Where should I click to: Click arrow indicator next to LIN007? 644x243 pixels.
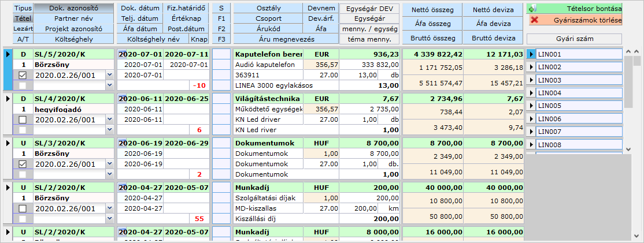[x=531, y=132]
